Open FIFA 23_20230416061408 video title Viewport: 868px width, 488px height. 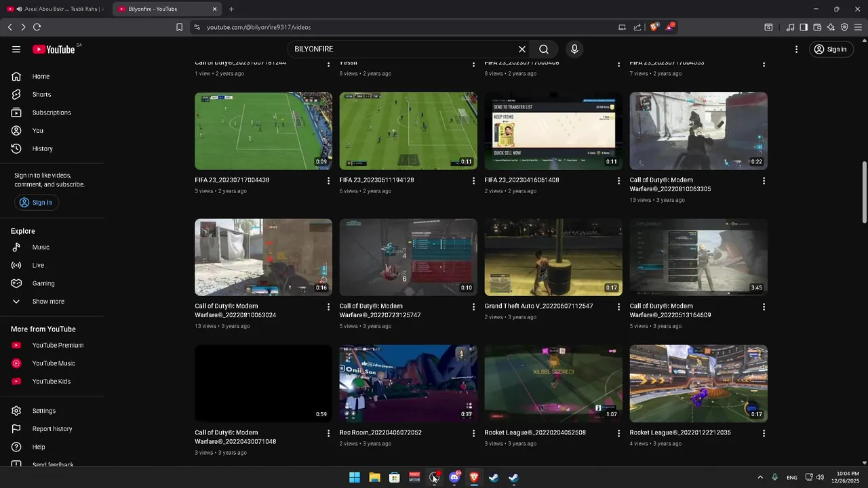(522, 180)
